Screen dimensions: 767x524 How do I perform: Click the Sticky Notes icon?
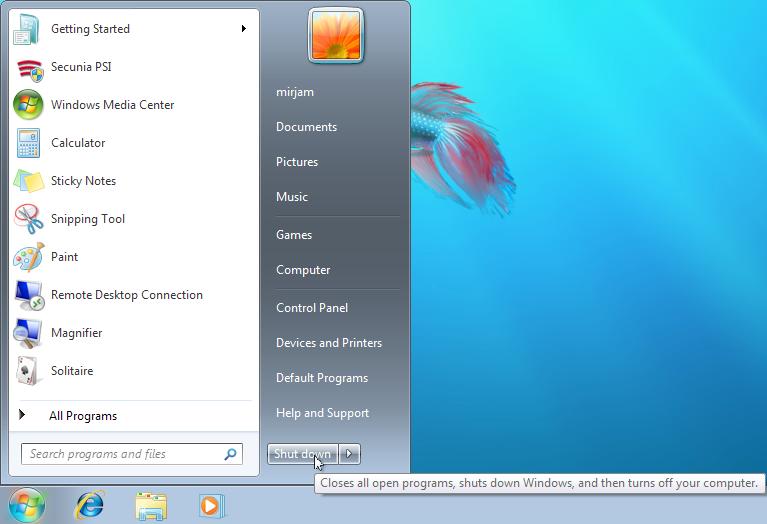click(28, 181)
